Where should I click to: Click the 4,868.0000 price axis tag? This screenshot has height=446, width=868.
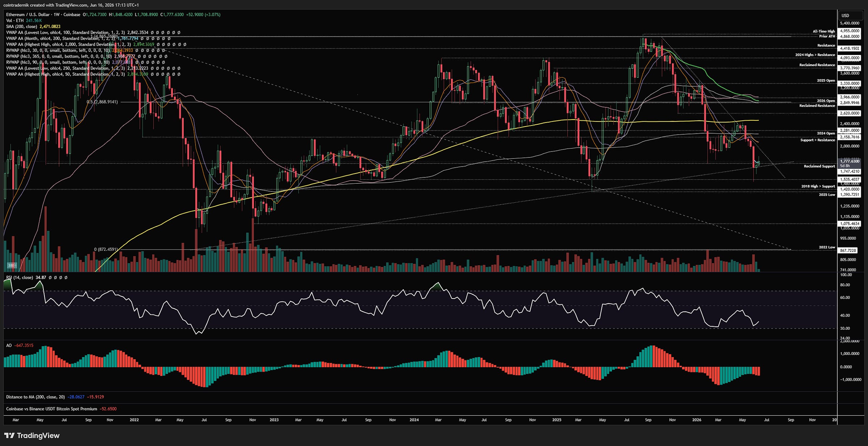[x=850, y=37]
